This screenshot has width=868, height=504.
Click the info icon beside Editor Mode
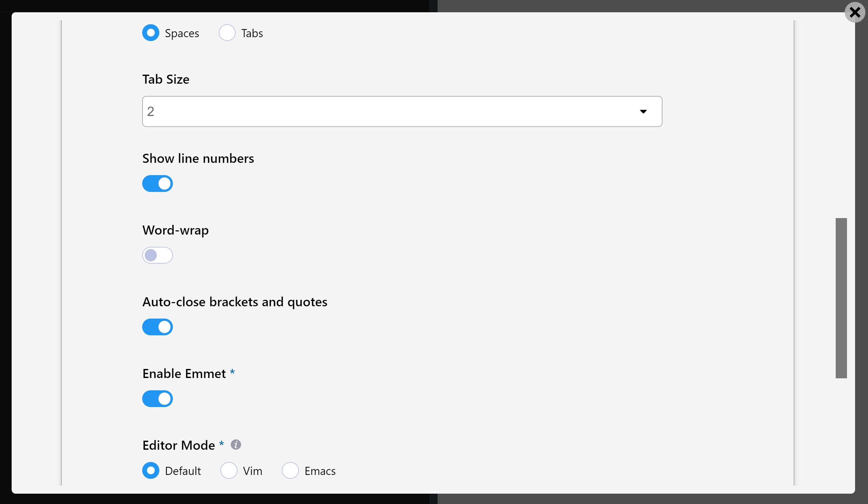tap(236, 445)
